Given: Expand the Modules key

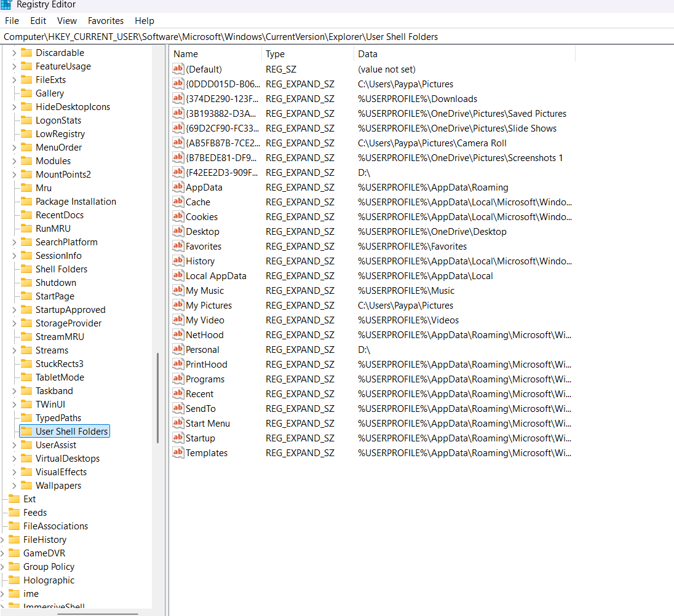Looking at the screenshot, I should (14, 161).
